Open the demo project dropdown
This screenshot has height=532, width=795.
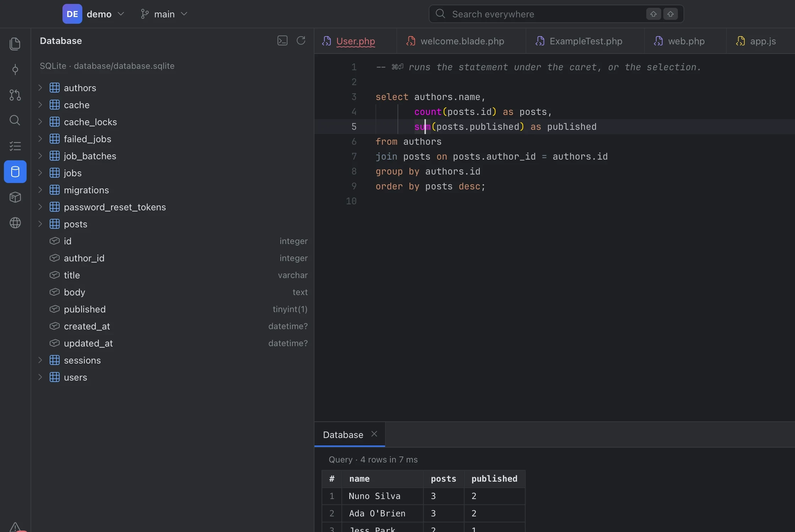click(x=105, y=14)
